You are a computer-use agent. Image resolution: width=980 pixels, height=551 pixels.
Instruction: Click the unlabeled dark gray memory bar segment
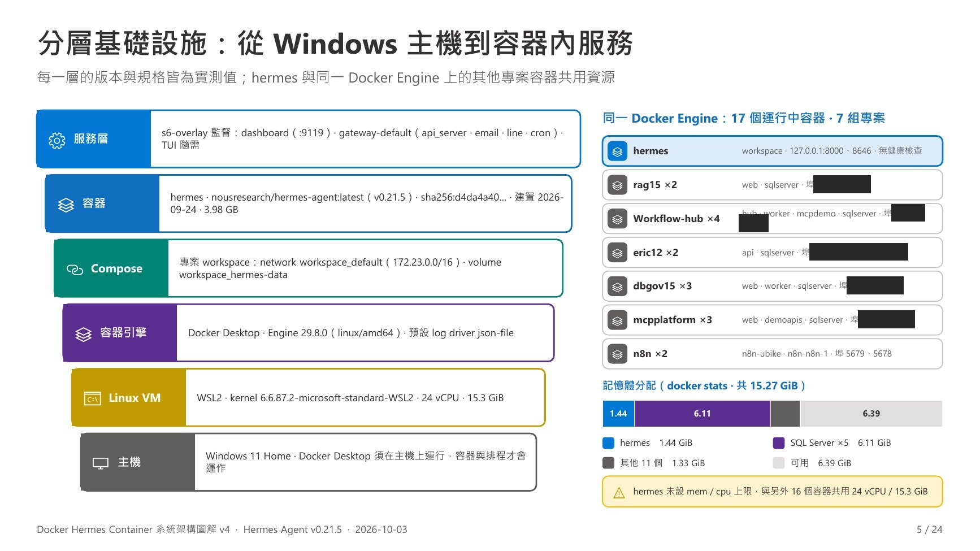[x=786, y=414]
